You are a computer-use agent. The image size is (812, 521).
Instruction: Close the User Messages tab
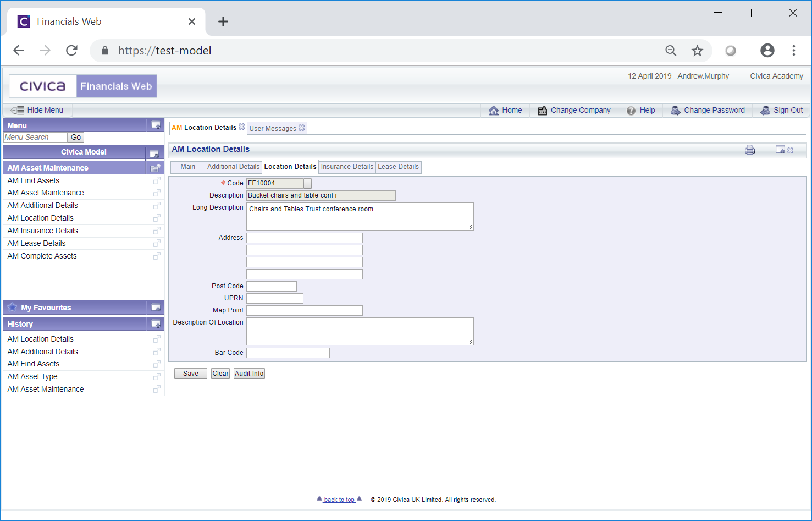tap(302, 128)
